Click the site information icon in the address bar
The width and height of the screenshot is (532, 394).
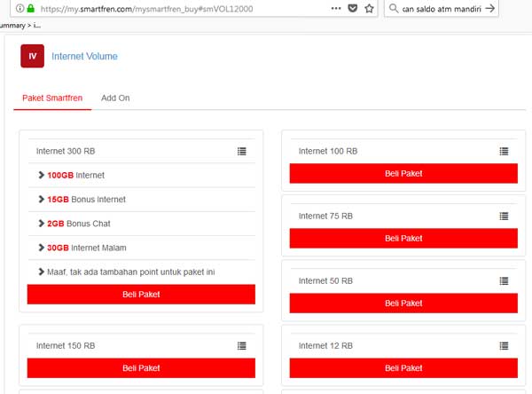20,8
